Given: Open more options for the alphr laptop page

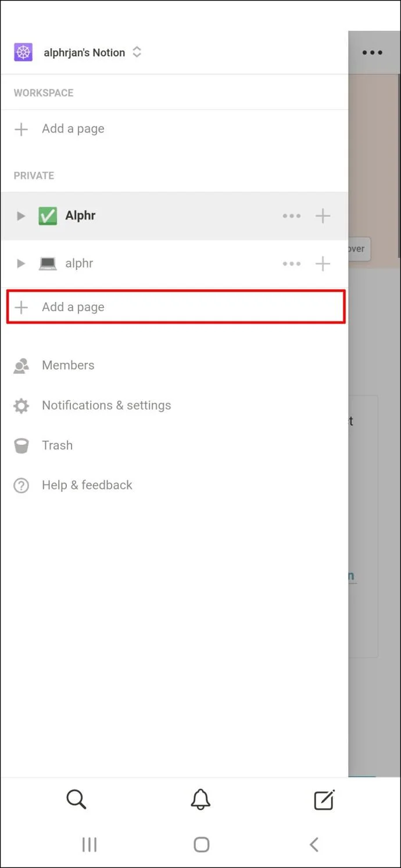Looking at the screenshot, I should (x=292, y=264).
